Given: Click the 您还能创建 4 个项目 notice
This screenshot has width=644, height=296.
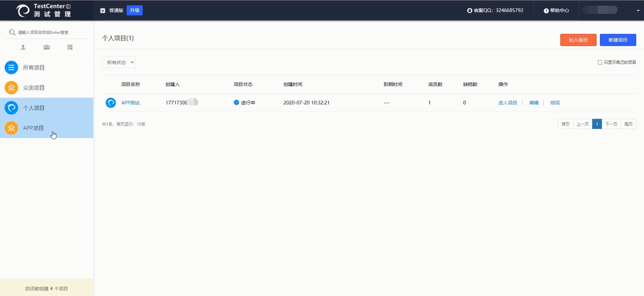Looking at the screenshot, I should [47, 289].
